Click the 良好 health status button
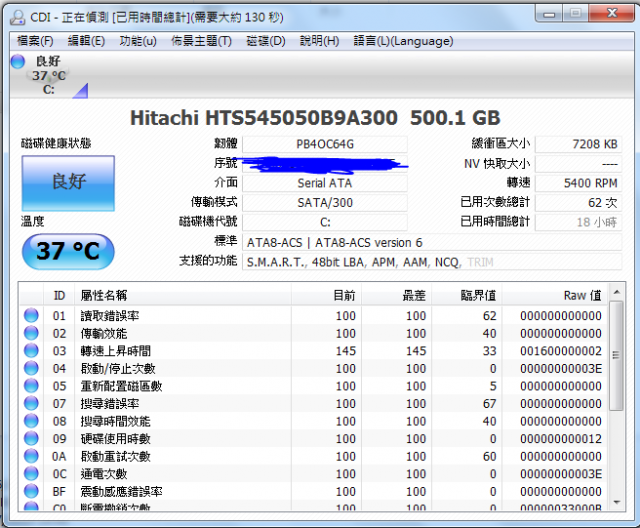This screenshot has width=640, height=528. [x=68, y=183]
